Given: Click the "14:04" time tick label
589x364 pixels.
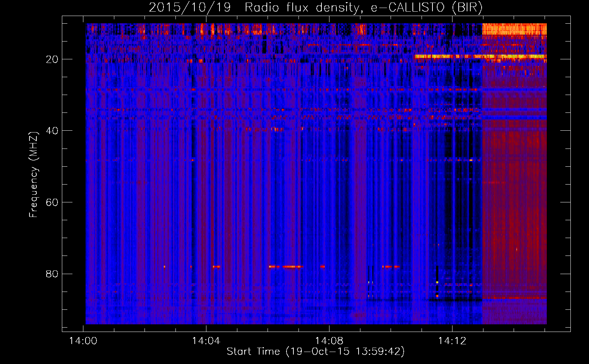Looking at the screenshot, I should 206,341.
